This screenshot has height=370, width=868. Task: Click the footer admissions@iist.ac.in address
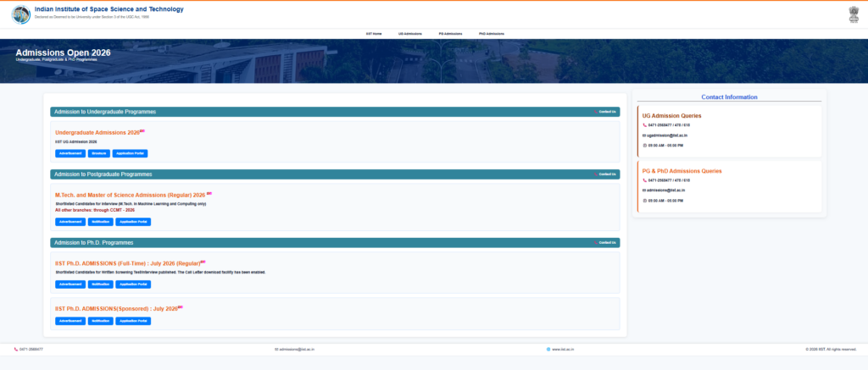298,349
